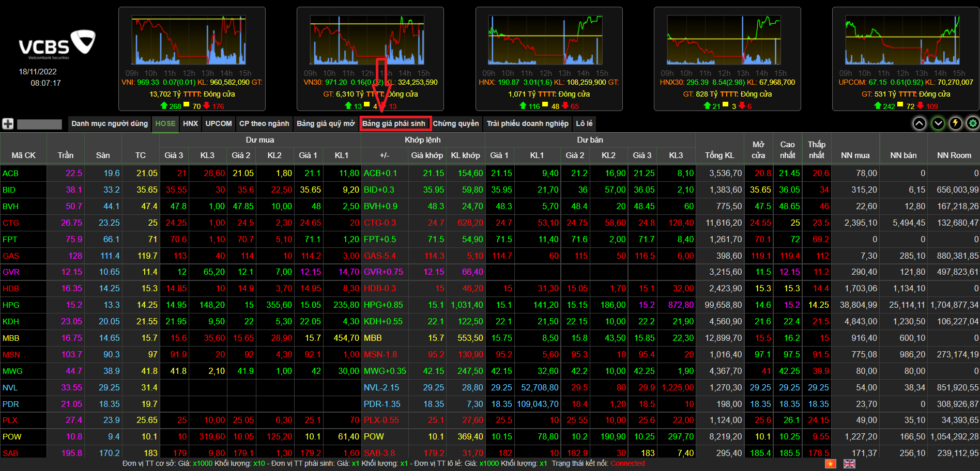
Task: Click the Connected status text
Action: pos(627,464)
